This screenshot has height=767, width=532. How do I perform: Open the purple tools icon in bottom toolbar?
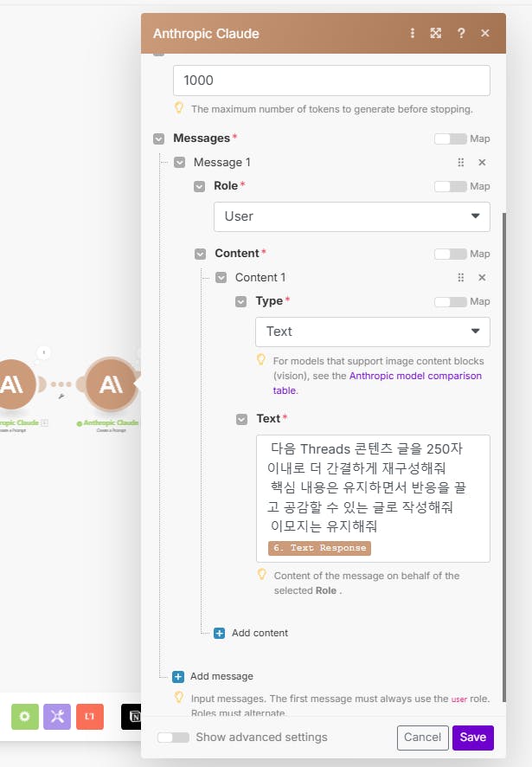57,717
